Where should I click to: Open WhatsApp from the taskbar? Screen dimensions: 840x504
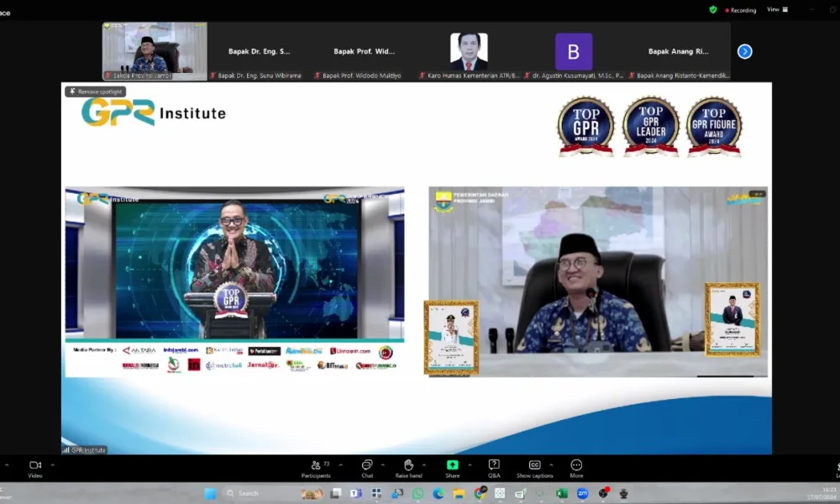417,493
